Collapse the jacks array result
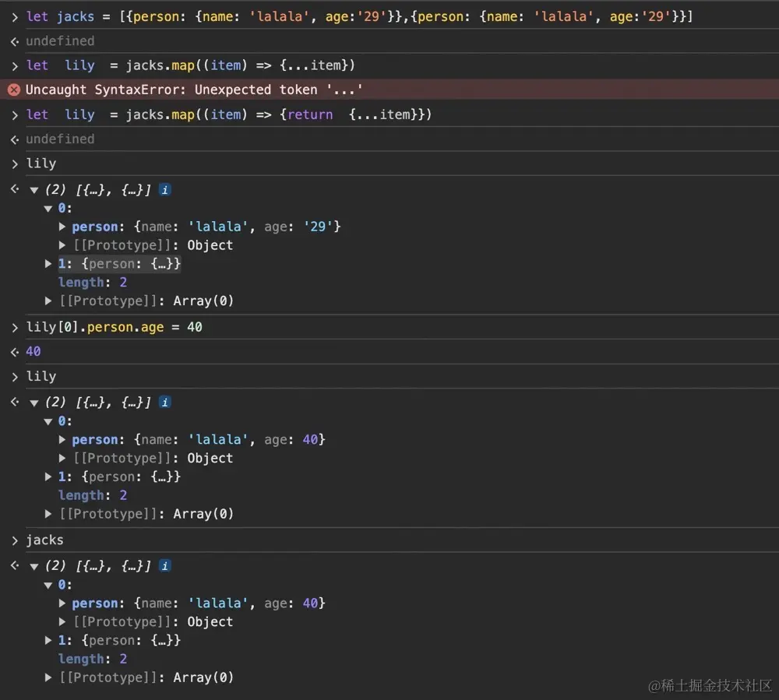Image resolution: width=779 pixels, height=700 pixels. point(33,566)
